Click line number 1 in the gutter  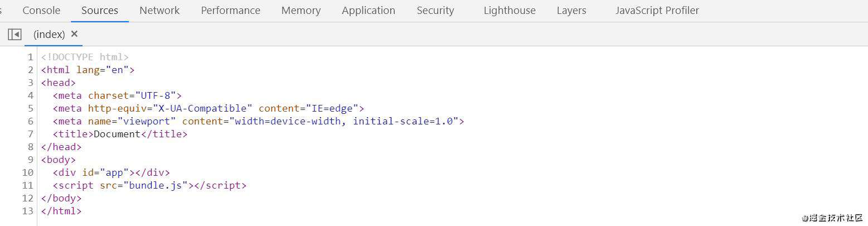31,57
